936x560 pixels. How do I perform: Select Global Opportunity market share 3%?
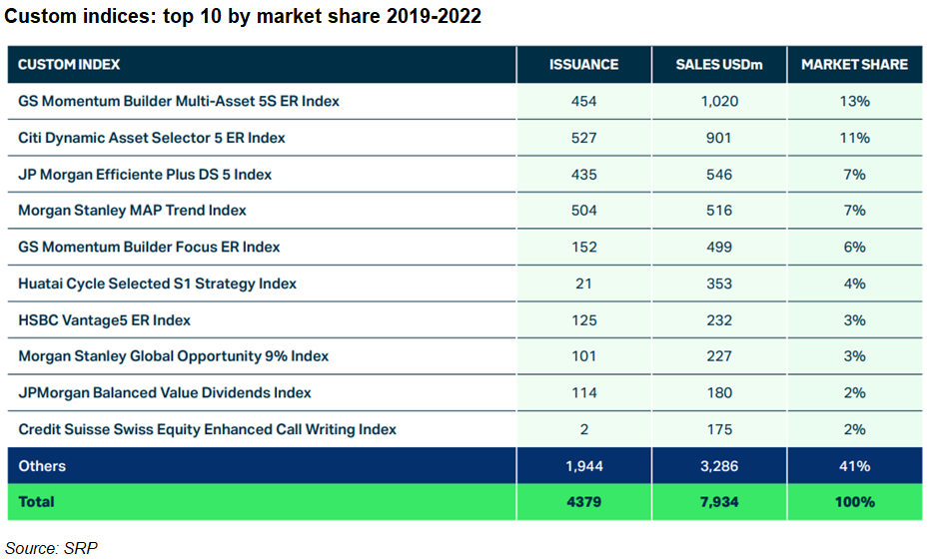click(x=854, y=356)
